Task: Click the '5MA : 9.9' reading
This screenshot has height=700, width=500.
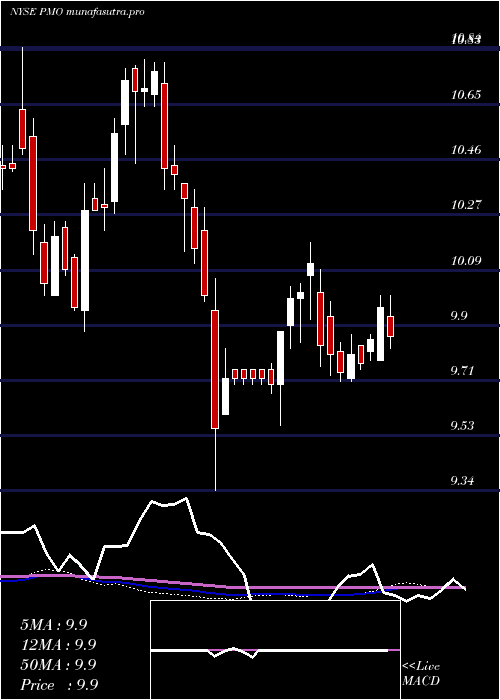Action: 54,625
